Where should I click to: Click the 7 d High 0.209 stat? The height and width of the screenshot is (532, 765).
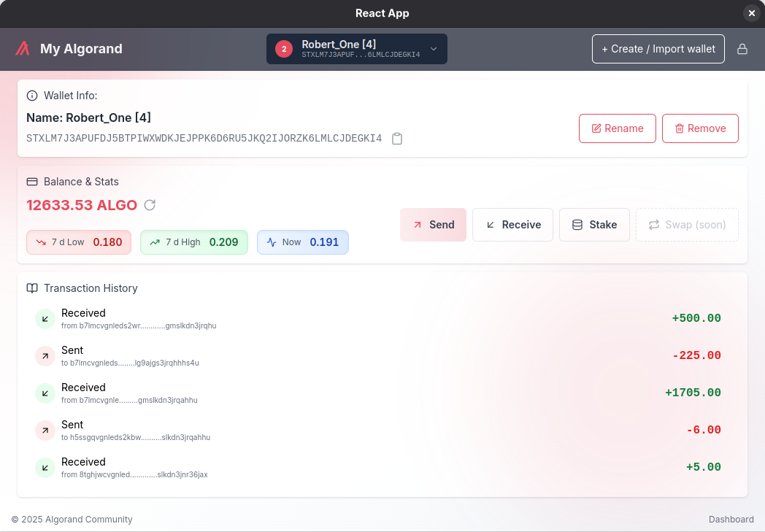click(194, 242)
